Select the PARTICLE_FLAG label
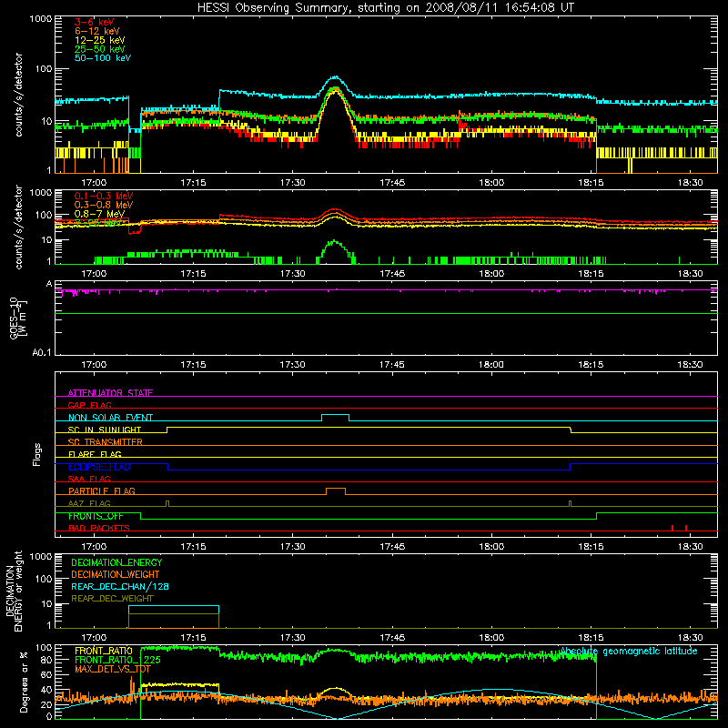The height and width of the screenshot is (728, 728). [102, 490]
